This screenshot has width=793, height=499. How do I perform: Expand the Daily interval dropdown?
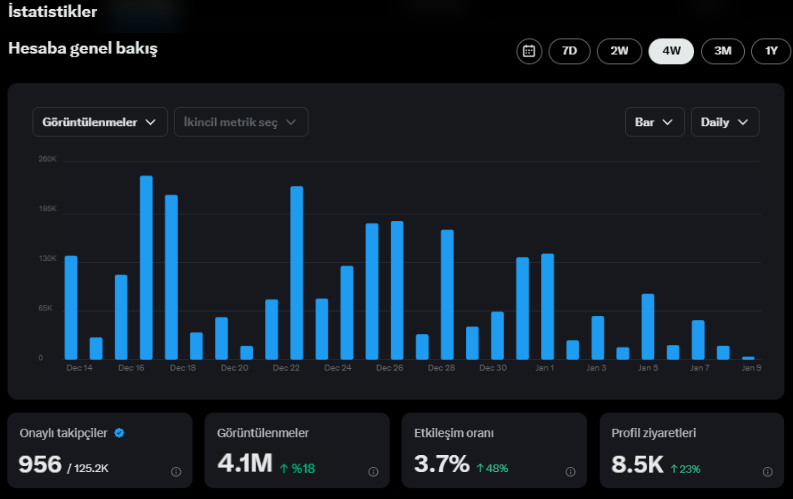pyautogui.click(x=725, y=122)
